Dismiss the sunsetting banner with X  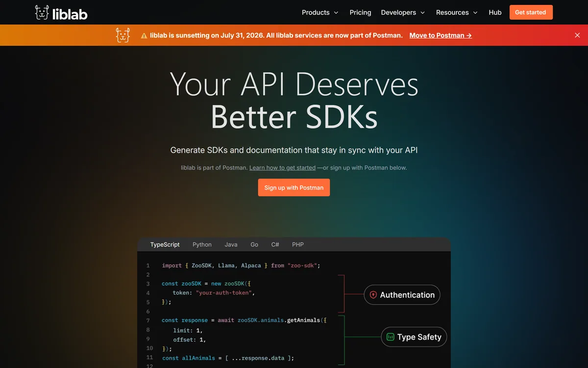[x=577, y=35]
